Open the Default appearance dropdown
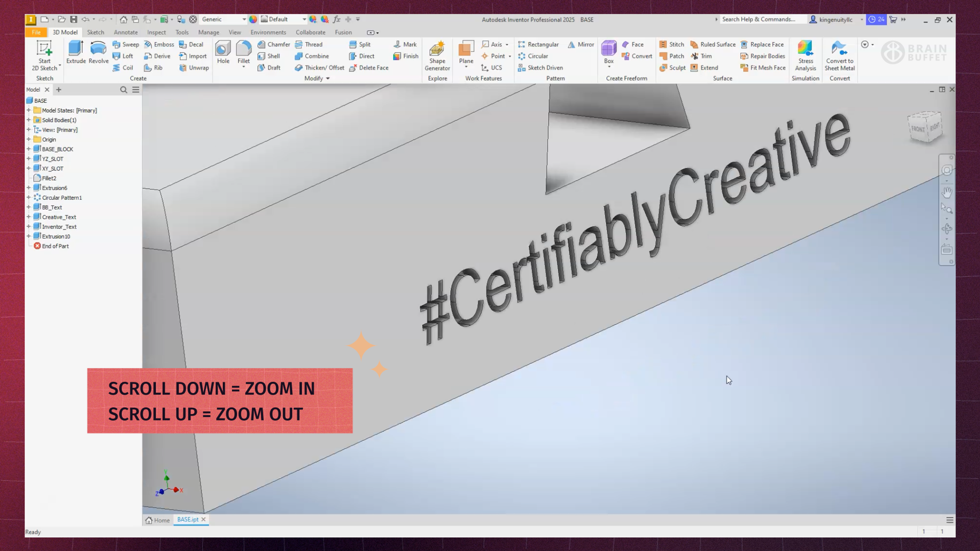 [x=304, y=20]
